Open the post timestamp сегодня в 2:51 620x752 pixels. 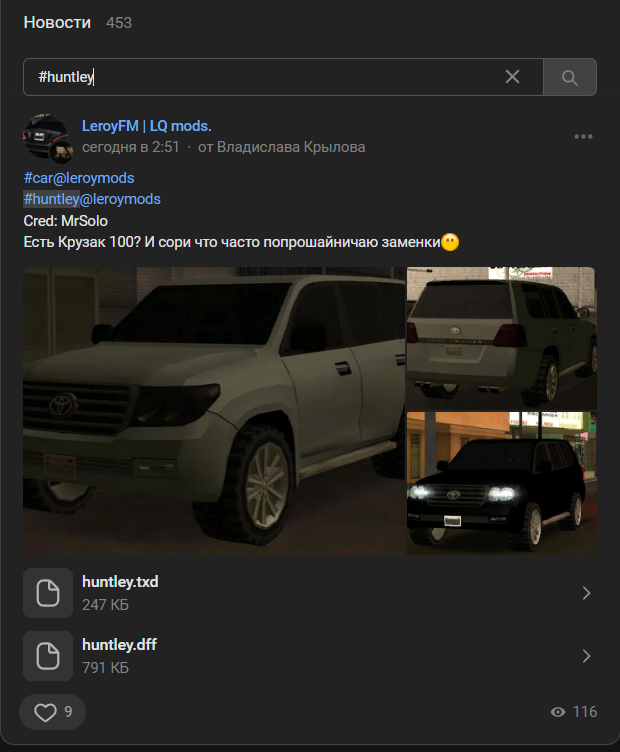point(130,147)
